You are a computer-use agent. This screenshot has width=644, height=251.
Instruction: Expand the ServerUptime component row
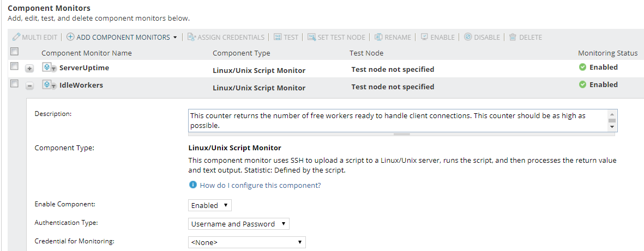tap(30, 69)
